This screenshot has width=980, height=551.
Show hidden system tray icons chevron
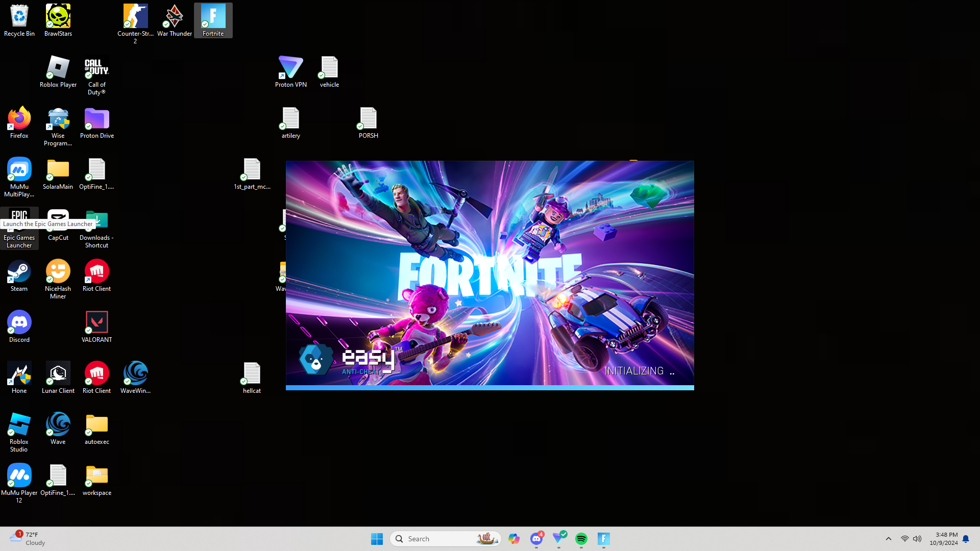pos(888,539)
